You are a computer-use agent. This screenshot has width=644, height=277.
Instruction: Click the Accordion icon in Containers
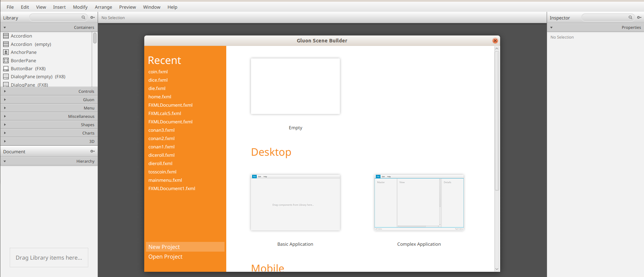pos(6,36)
